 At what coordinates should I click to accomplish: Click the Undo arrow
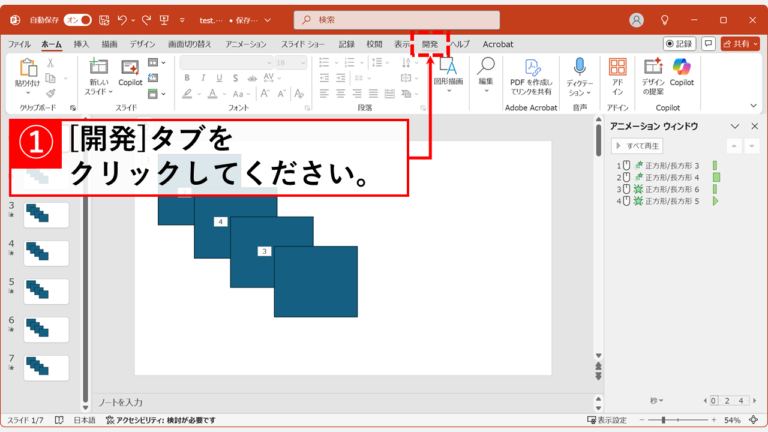122,20
